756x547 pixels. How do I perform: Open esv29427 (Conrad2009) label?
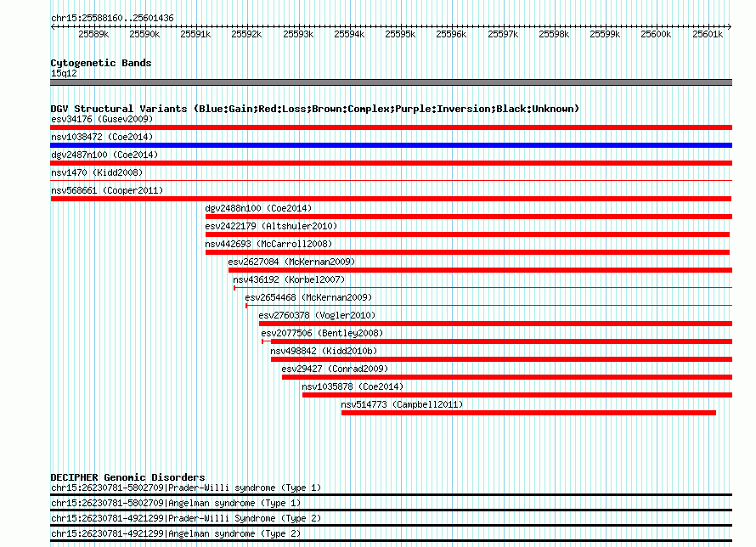click(335, 369)
